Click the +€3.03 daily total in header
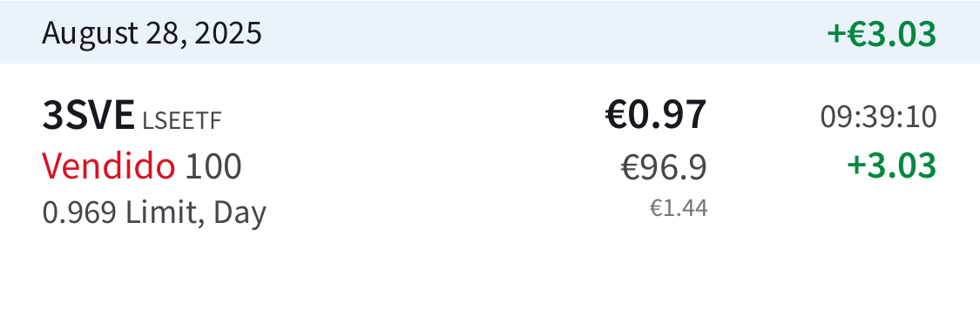980x330 pixels. coord(882,34)
